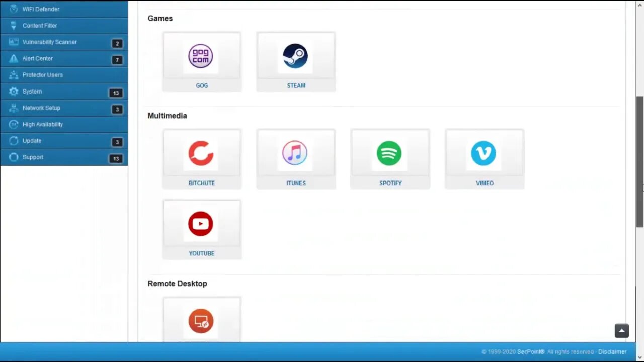The width and height of the screenshot is (644, 362).
Task: Pick the Vimeo app icon
Action: coord(484,153)
